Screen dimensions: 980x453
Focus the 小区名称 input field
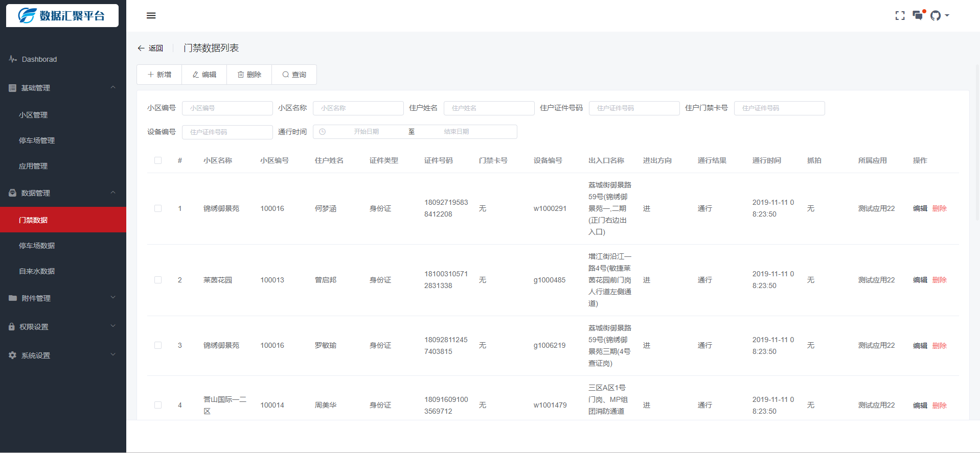(358, 108)
